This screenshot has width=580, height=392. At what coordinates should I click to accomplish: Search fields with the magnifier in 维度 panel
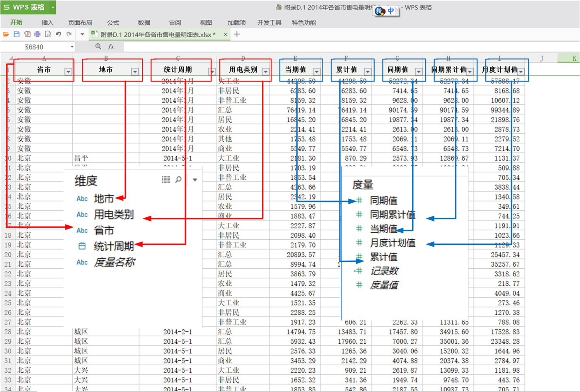(178, 179)
